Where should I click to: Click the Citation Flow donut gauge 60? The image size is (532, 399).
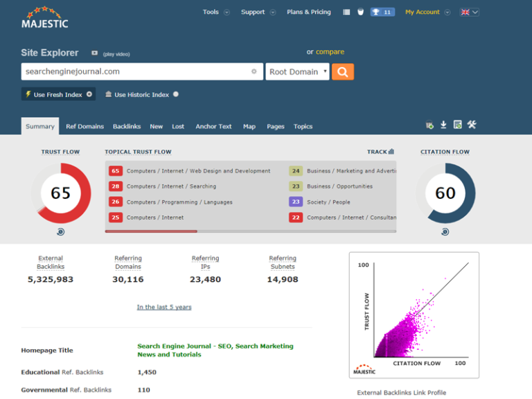445,193
